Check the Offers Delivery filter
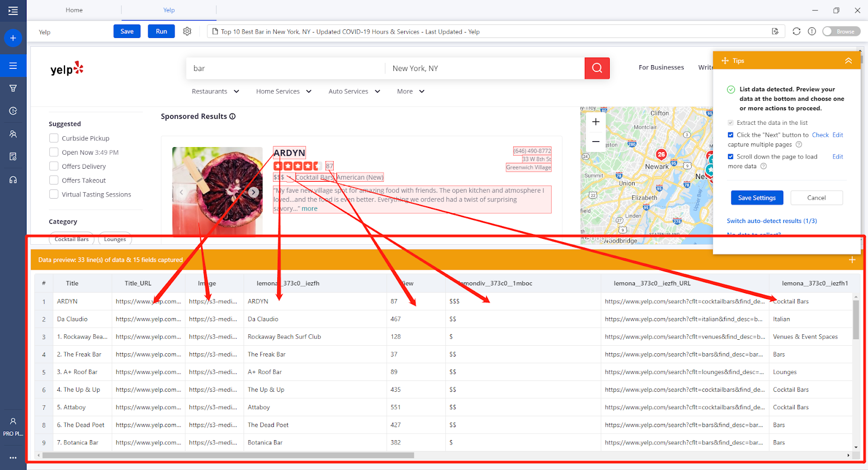This screenshot has width=868, height=470. click(x=54, y=166)
